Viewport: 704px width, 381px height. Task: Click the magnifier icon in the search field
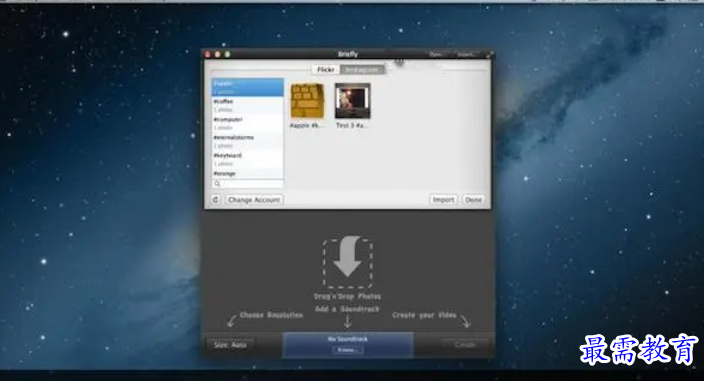pyautogui.click(x=217, y=183)
